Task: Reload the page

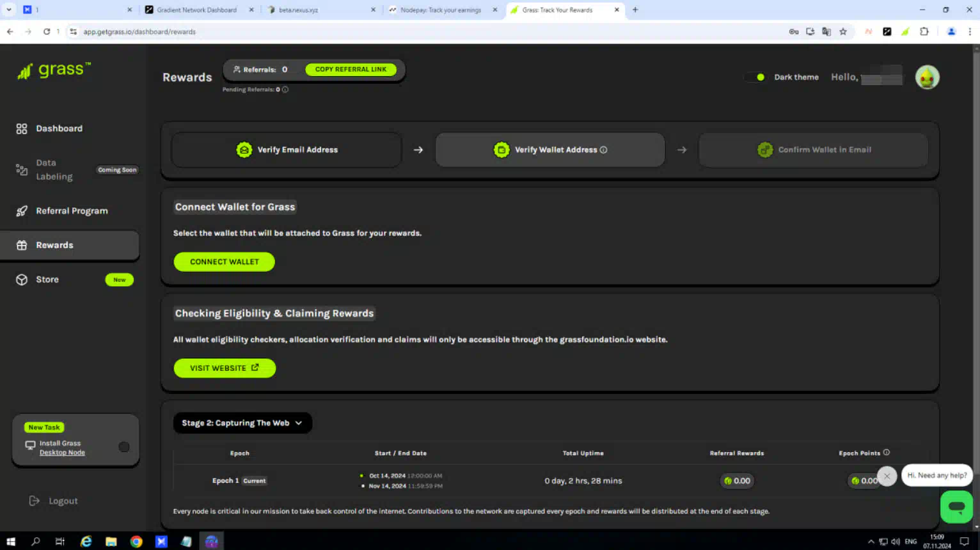Action: [47, 31]
